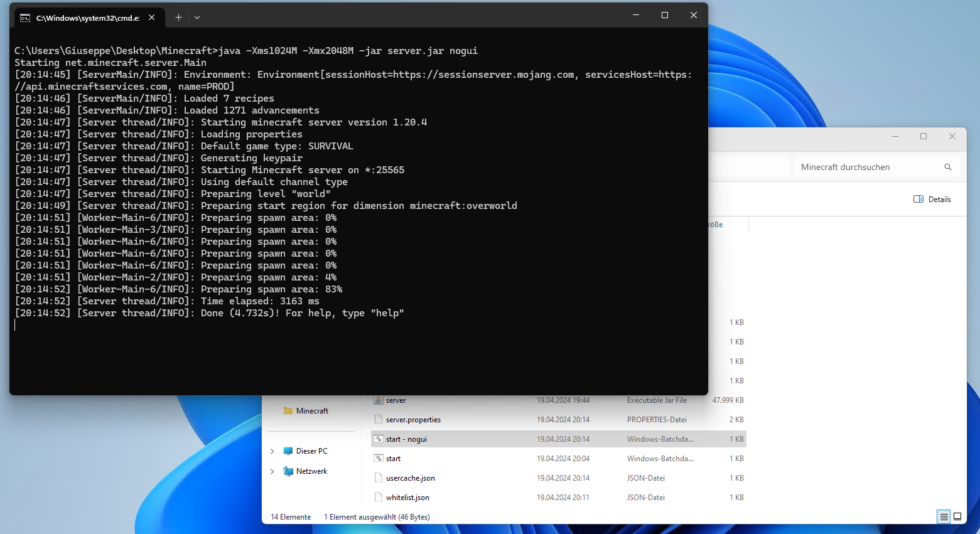Viewport: 980px width, 534px height.
Task: Click Starting minecraft server version 1.20.4 line
Action: click(221, 122)
